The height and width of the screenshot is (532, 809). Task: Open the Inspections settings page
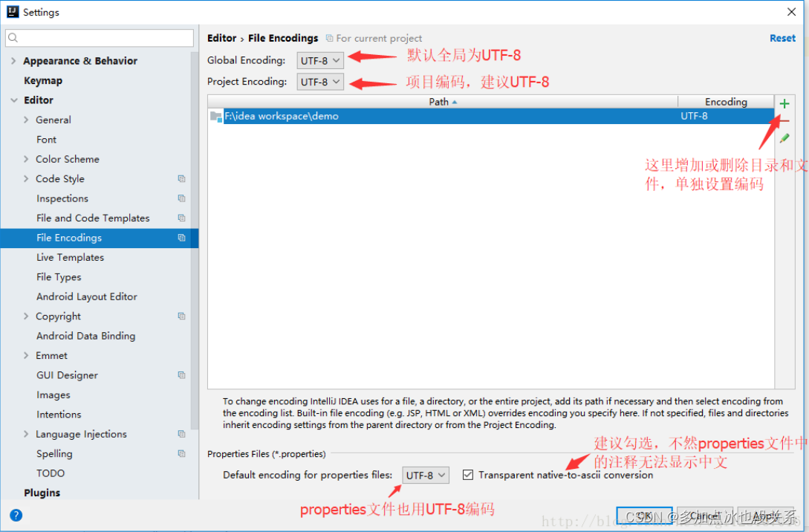62,198
